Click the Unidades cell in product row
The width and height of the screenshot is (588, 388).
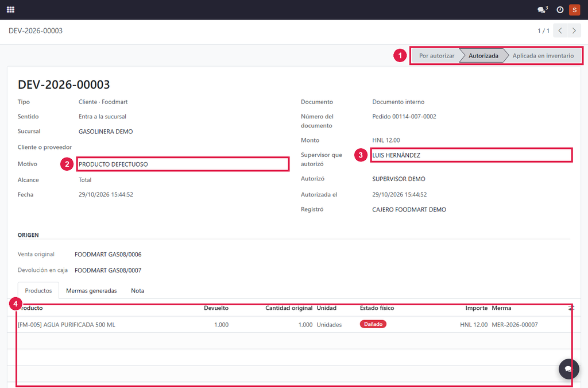click(x=329, y=325)
